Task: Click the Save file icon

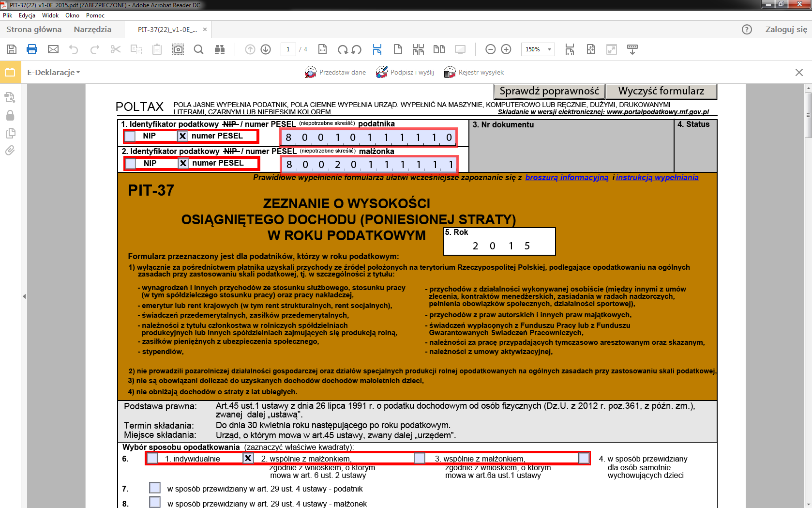Action: tap(12, 49)
